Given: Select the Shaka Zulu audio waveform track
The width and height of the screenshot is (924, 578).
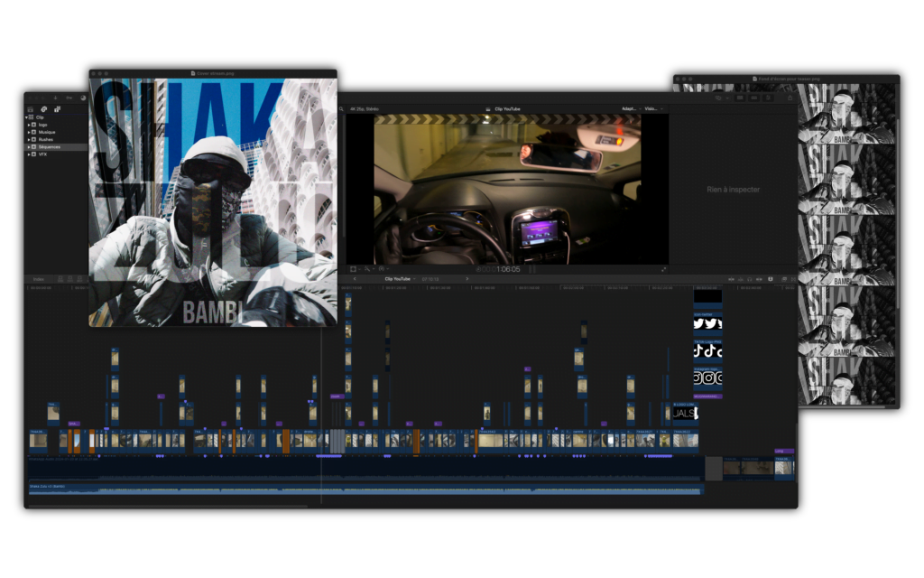Looking at the screenshot, I should pos(365,490).
